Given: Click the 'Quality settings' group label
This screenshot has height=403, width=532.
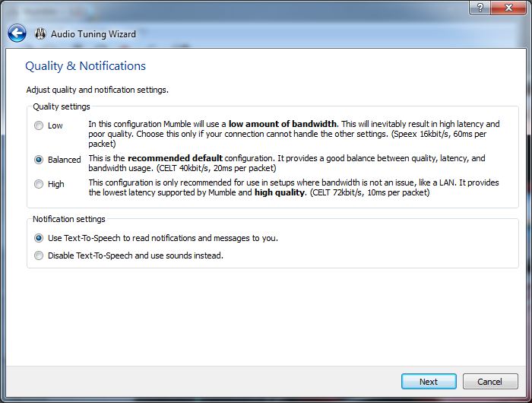Looking at the screenshot, I should [x=62, y=106].
